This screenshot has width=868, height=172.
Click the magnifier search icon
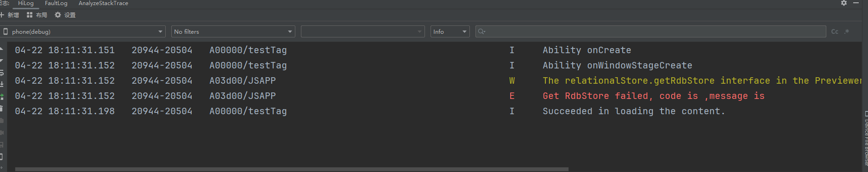(481, 31)
